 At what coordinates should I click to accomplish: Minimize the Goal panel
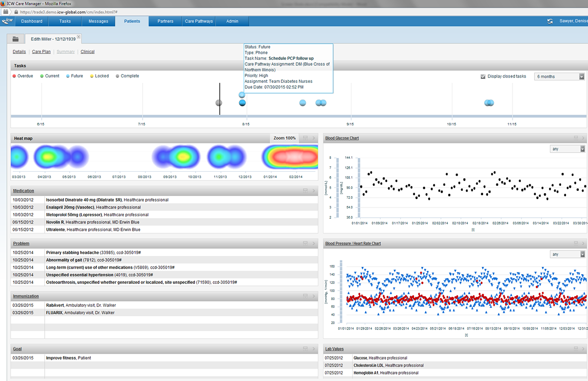(305, 349)
